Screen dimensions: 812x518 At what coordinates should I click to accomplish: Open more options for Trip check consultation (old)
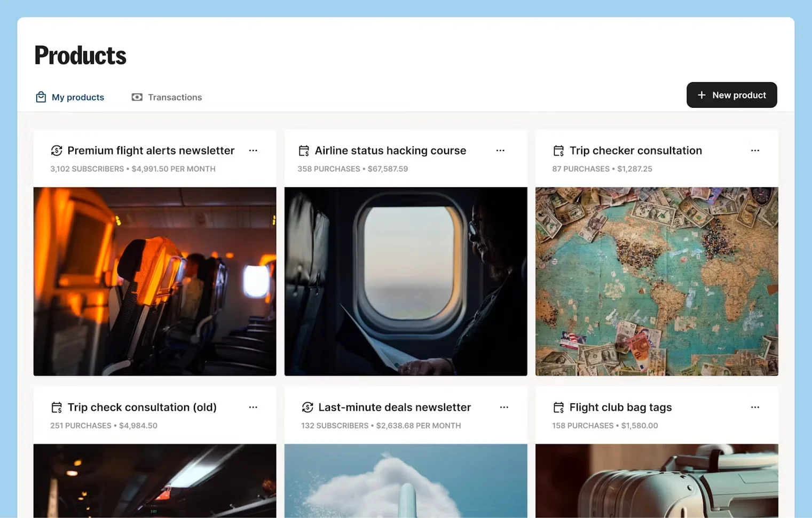253,407
